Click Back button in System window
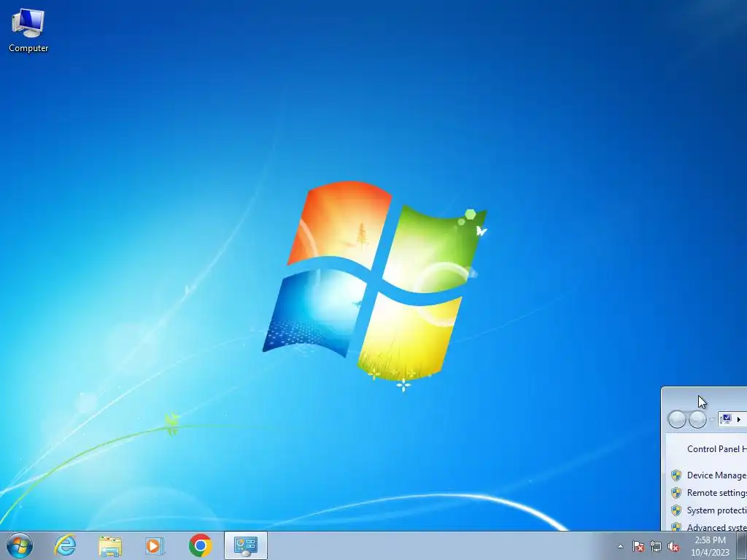This screenshot has height=560, width=747. pyautogui.click(x=677, y=419)
